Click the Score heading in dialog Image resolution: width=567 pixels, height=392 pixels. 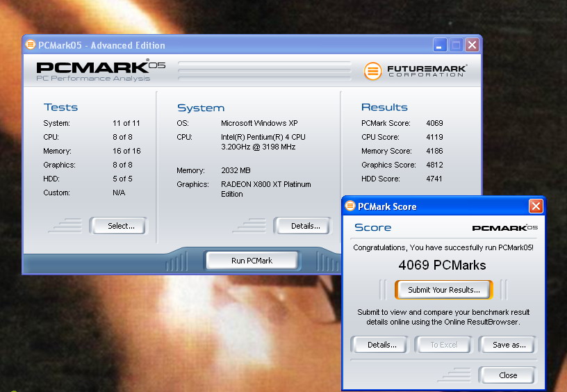point(373,227)
